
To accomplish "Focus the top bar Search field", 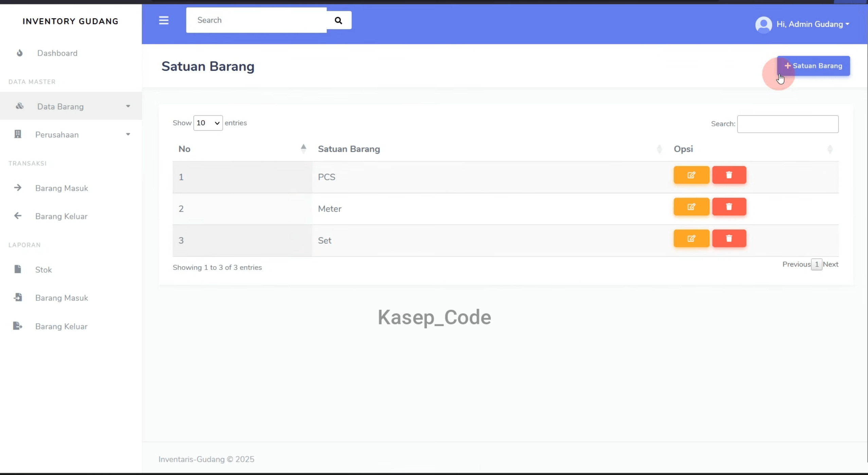I will click(256, 20).
